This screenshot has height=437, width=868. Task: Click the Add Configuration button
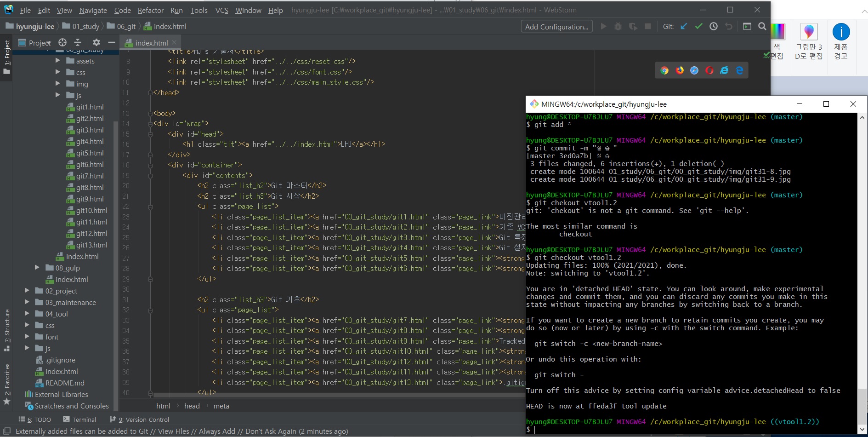[x=556, y=27]
